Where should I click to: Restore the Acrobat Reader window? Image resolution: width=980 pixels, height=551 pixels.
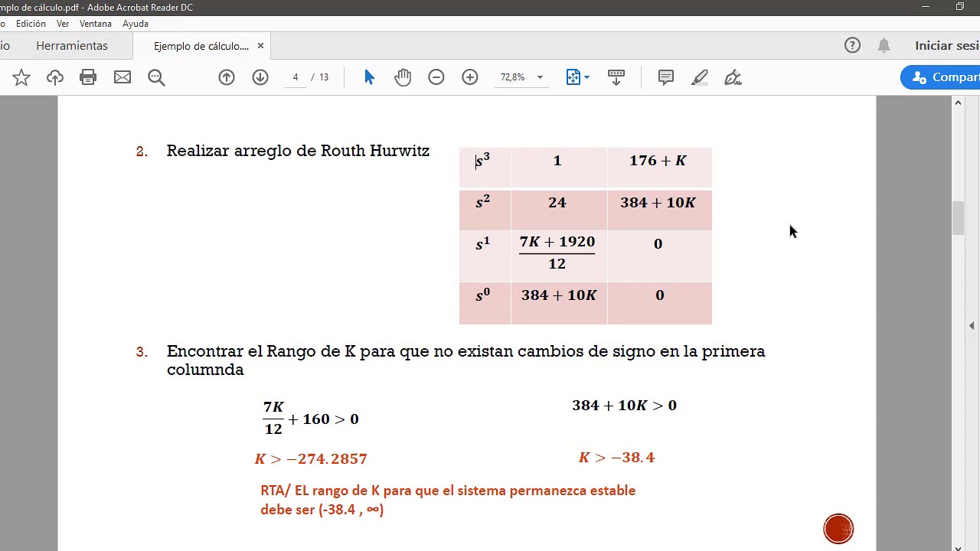[960, 7]
